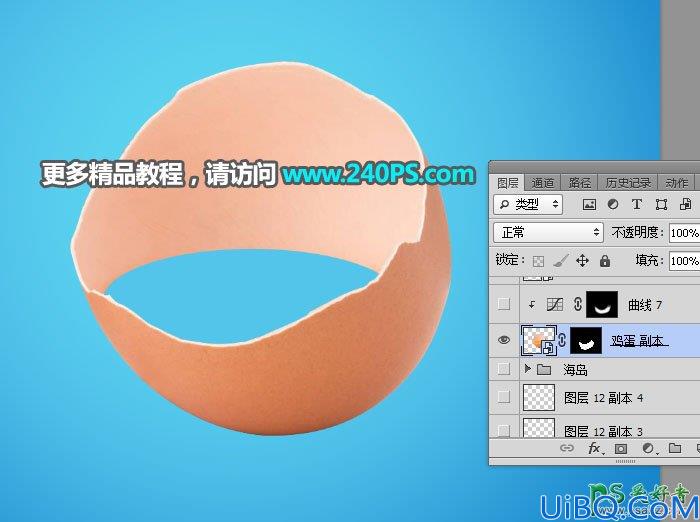This screenshot has width=700, height=522.
Task: Switch to the 图层 (Layers) tab
Action: pyautogui.click(x=508, y=183)
